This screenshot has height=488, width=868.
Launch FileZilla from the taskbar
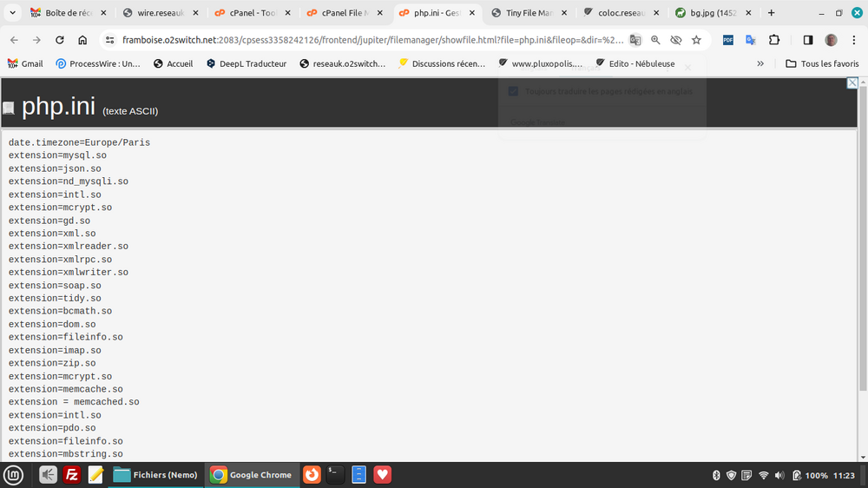coord(72,475)
